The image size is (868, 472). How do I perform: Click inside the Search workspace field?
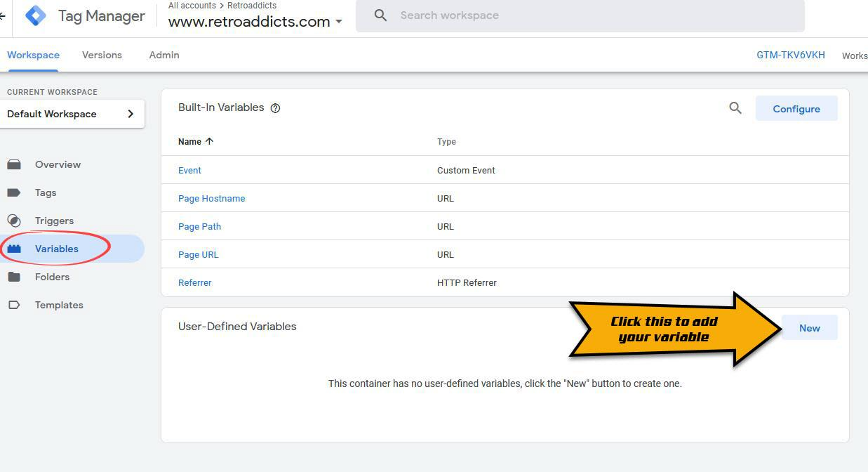click(491, 15)
